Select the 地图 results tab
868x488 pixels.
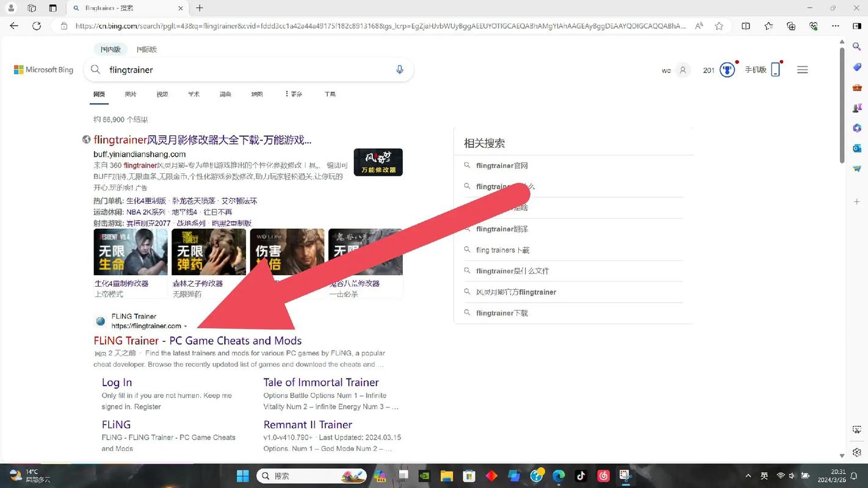(x=257, y=94)
